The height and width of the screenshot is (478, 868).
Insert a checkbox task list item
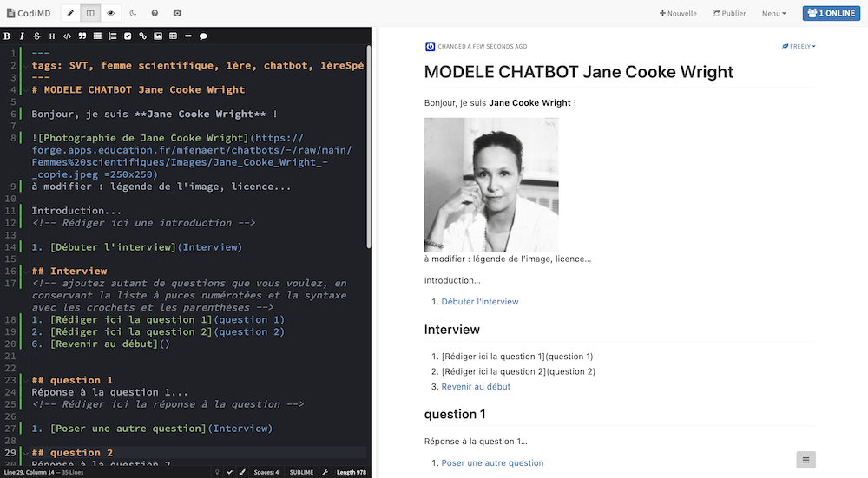pos(128,36)
